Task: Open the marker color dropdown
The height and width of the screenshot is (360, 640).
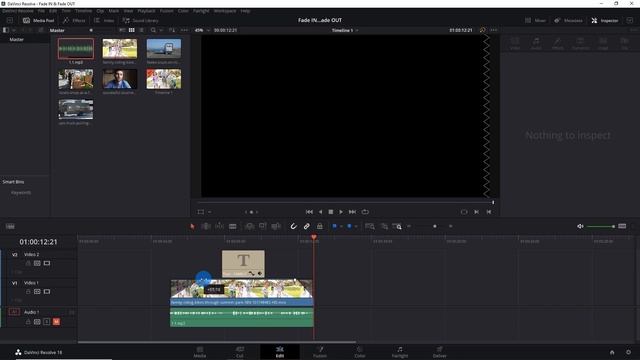Action: click(356, 226)
